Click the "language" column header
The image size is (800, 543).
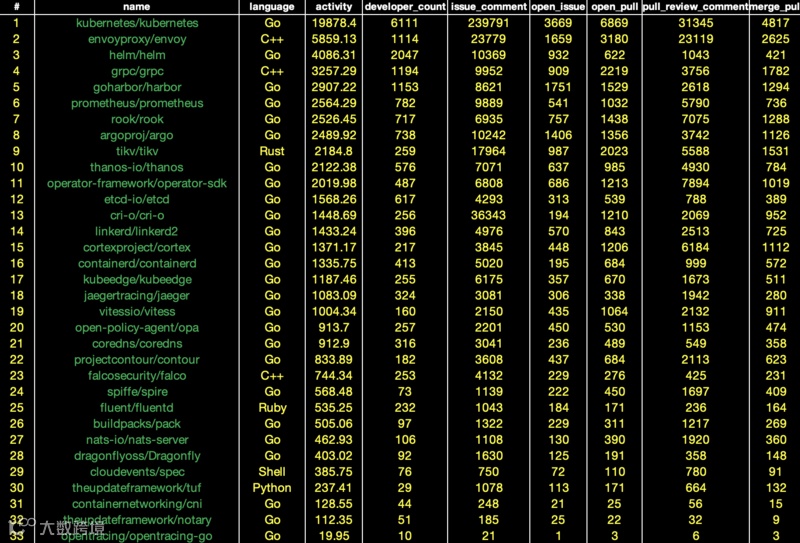coord(271,7)
